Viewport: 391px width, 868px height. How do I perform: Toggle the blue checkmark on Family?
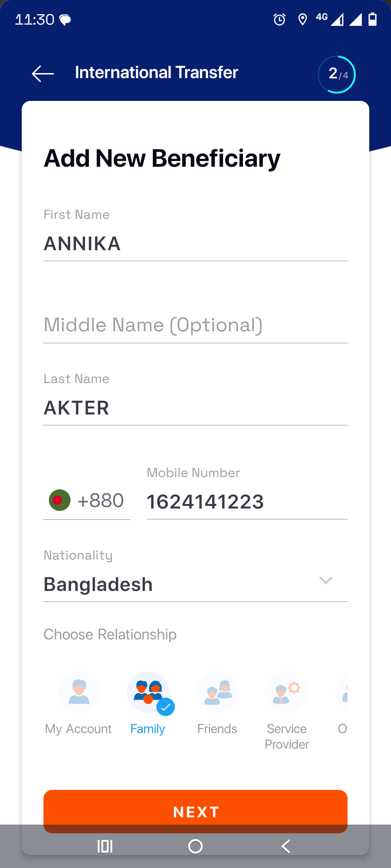166,707
